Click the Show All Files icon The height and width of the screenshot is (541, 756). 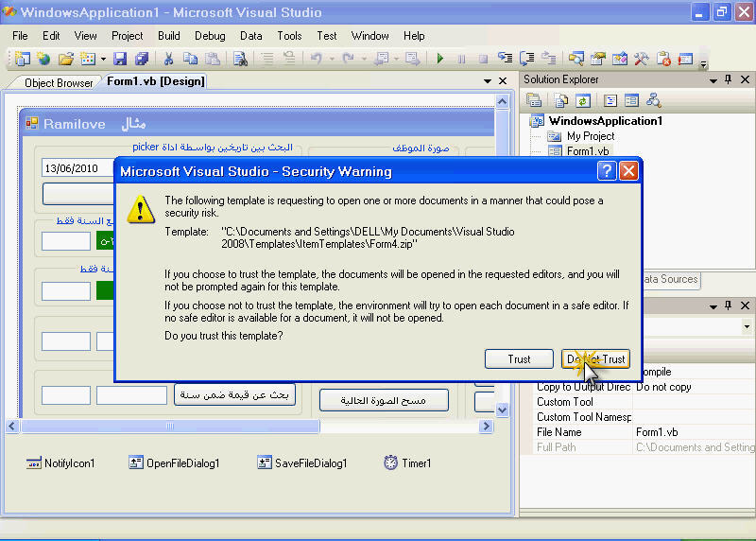(x=561, y=100)
